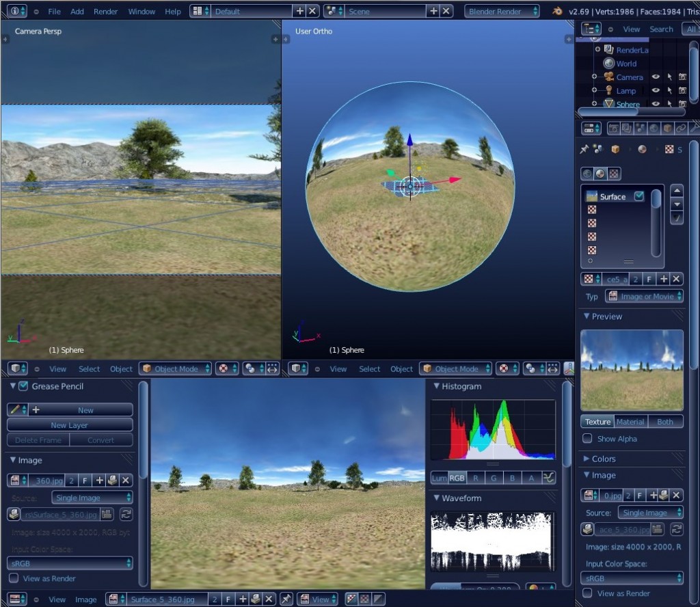
Task: Unlink the Surface_5_360.jpg image with X in footer
Action: (x=269, y=599)
